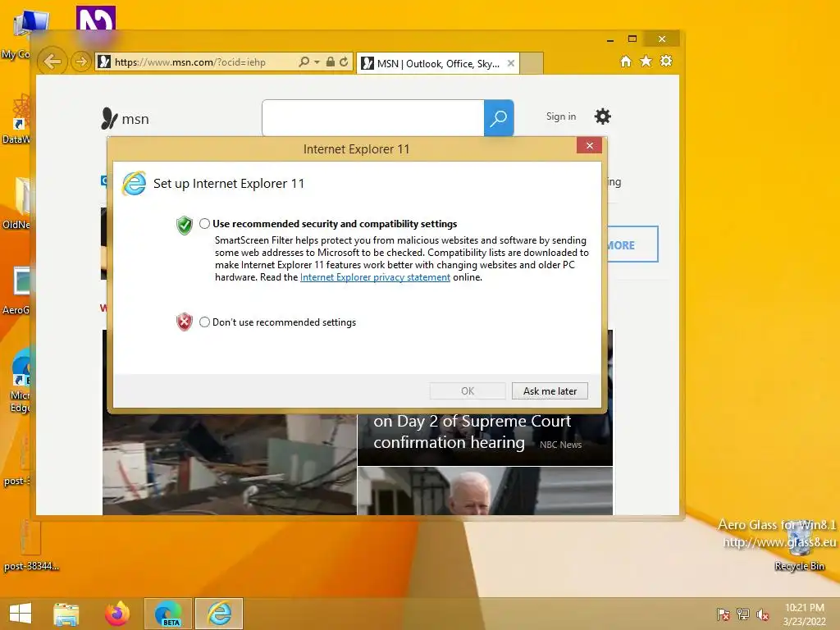This screenshot has height=630, width=840.
Task: Click the IE back navigation arrow
Action: click(52, 62)
